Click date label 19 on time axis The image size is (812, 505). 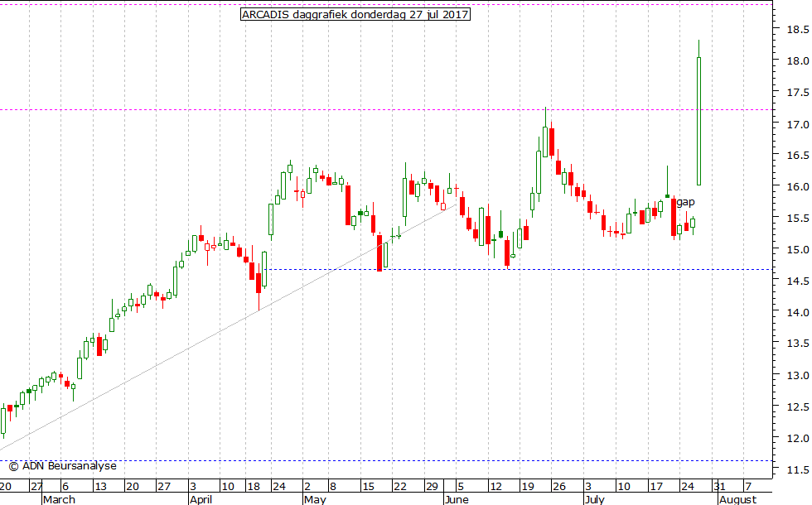point(528,487)
